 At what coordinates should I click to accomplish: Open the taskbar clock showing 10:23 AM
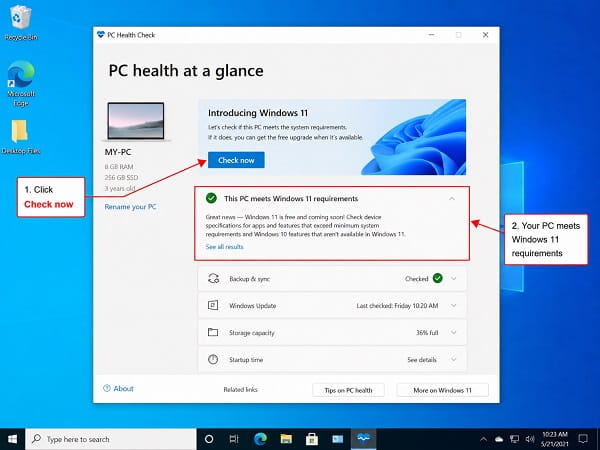pyautogui.click(x=554, y=439)
